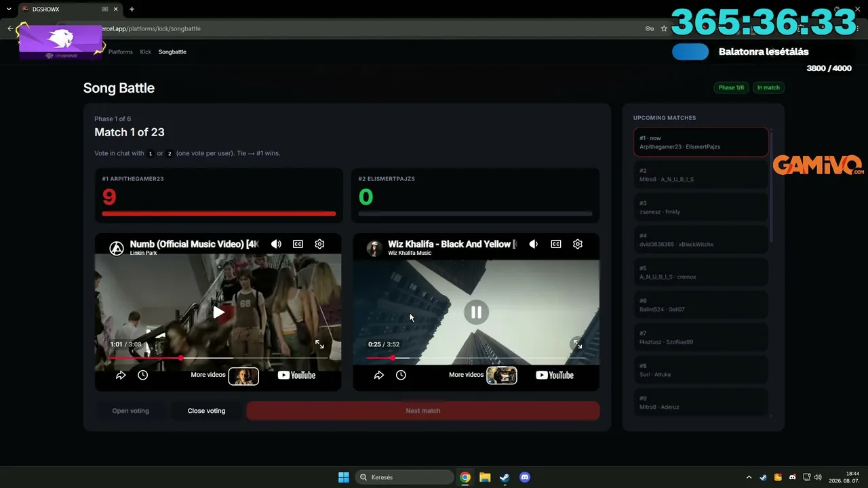Click the Next match button
This screenshot has width=868, height=488.
(x=423, y=411)
